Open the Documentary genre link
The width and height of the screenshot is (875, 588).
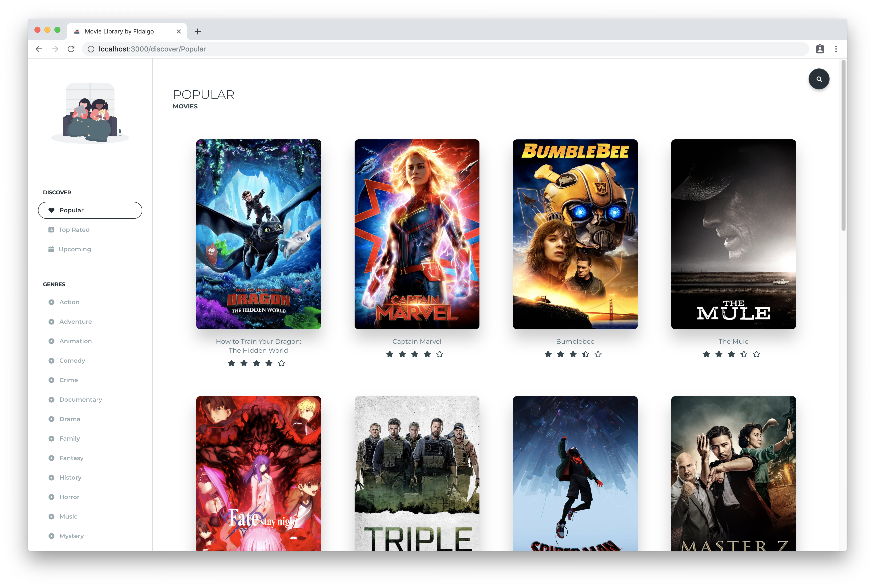pos(81,400)
